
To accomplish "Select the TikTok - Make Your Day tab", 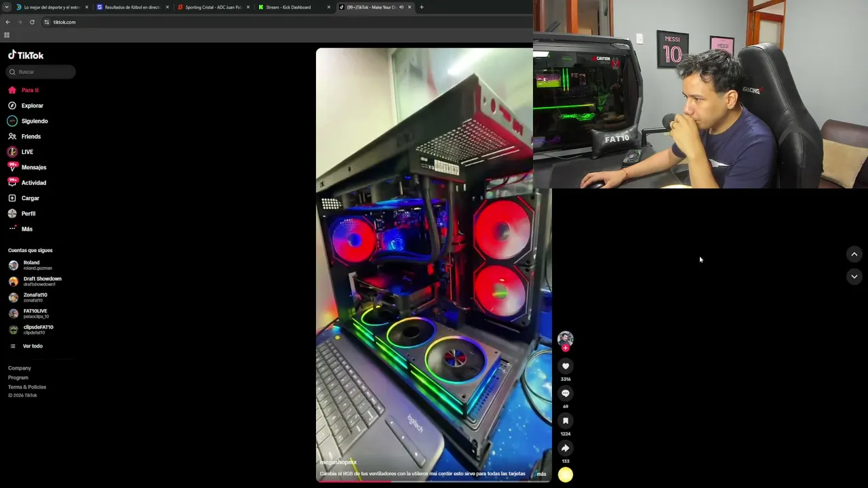I will coord(370,7).
